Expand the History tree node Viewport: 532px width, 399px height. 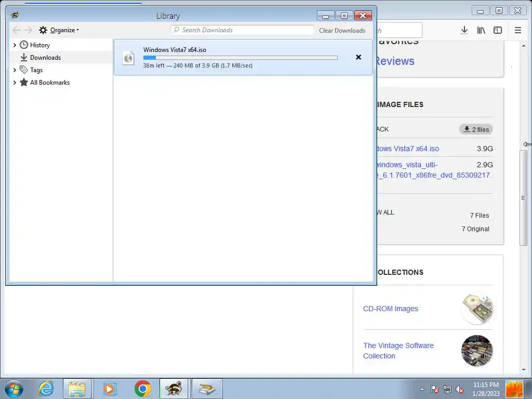[x=15, y=45]
